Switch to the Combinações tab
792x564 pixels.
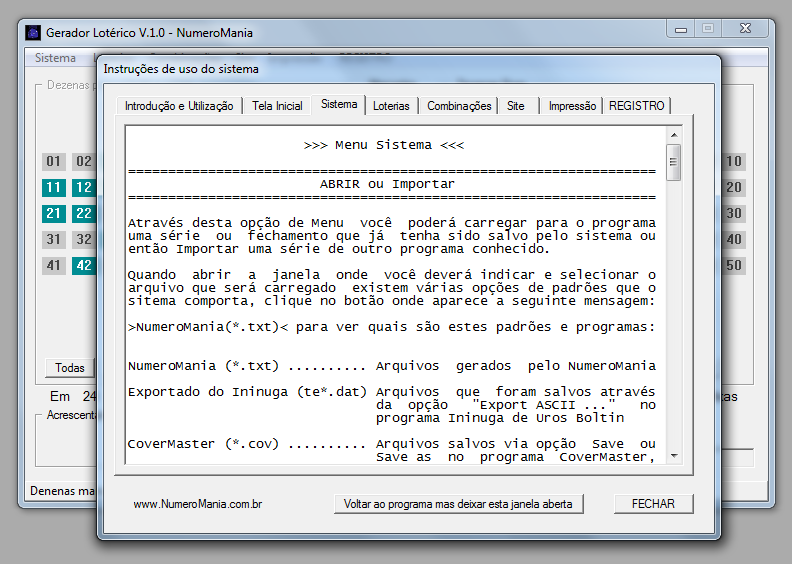tap(459, 106)
